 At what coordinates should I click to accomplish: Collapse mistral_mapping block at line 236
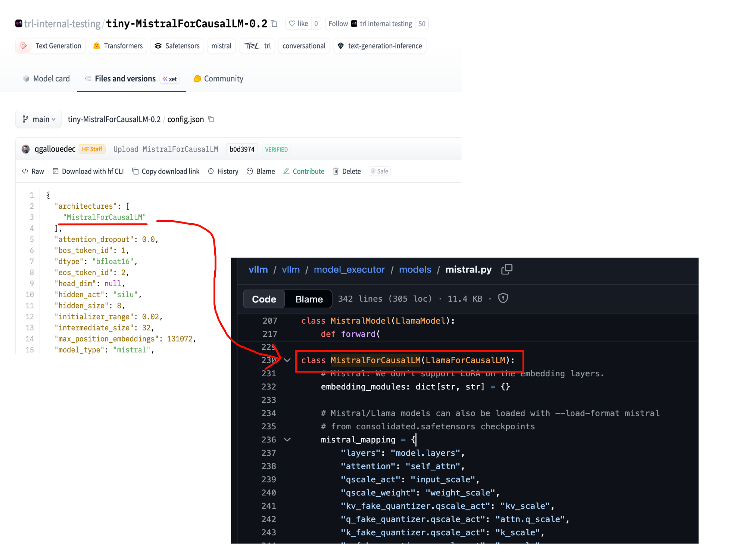point(287,439)
